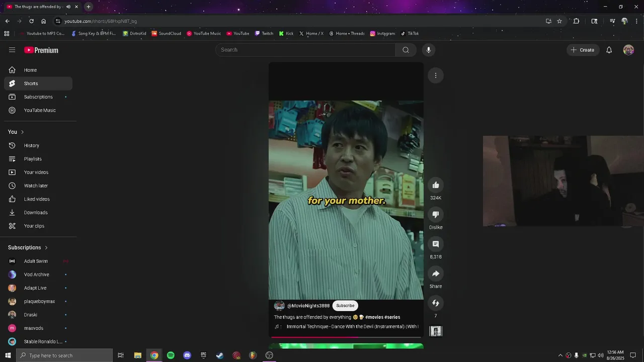This screenshot has height=362, width=644.
Task: Go back to previous page
Action: [x=7, y=21]
